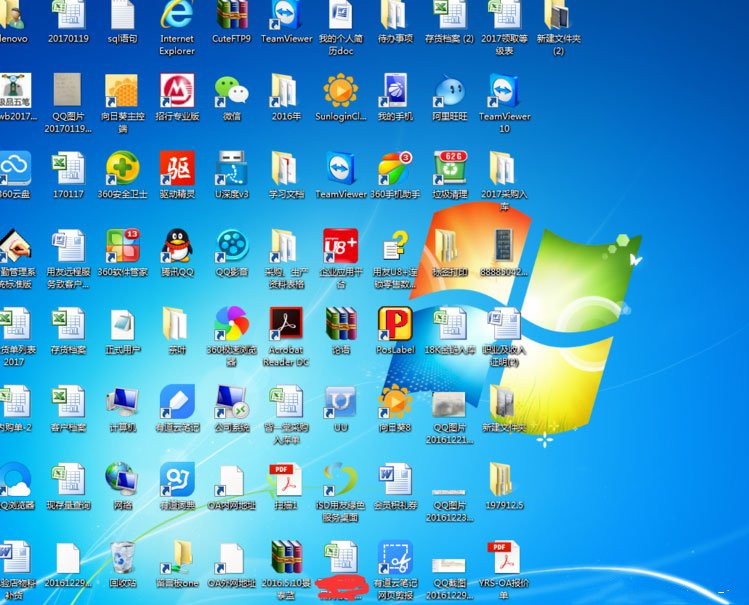This screenshot has height=605, width=749.
Task: Select the 客户档案 spreadsheet
Action: coord(68,408)
